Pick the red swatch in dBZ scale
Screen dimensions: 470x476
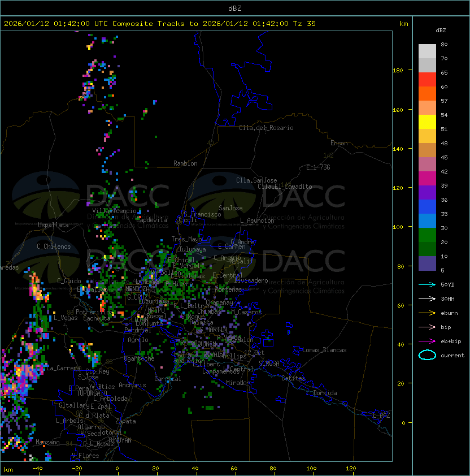tap(427, 80)
